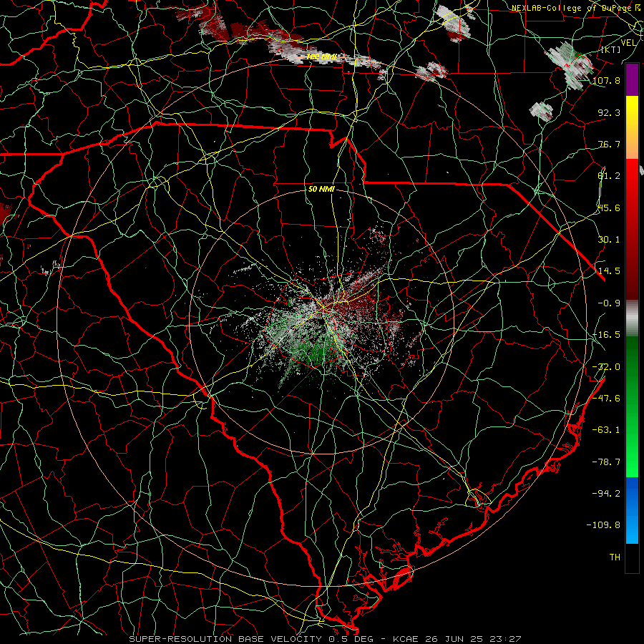
Task: Select the -47.6 value on velocity scale
Action: (606, 399)
